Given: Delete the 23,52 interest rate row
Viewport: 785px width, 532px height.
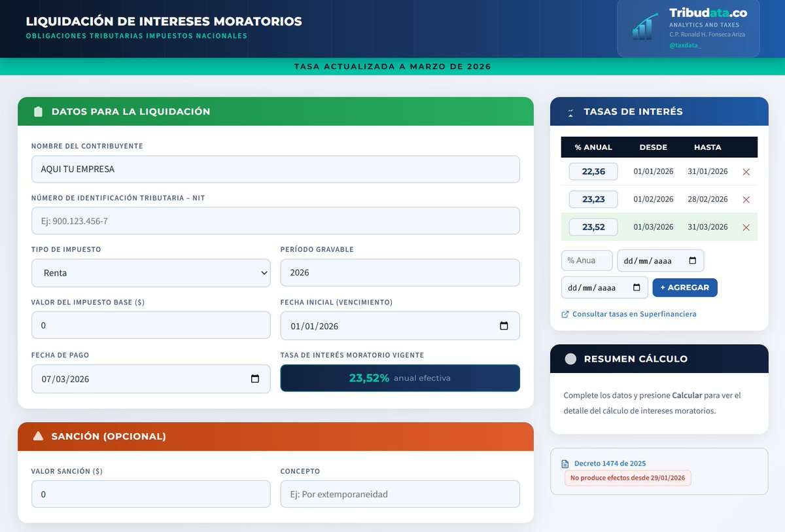Looking at the screenshot, I should (746, 228).
